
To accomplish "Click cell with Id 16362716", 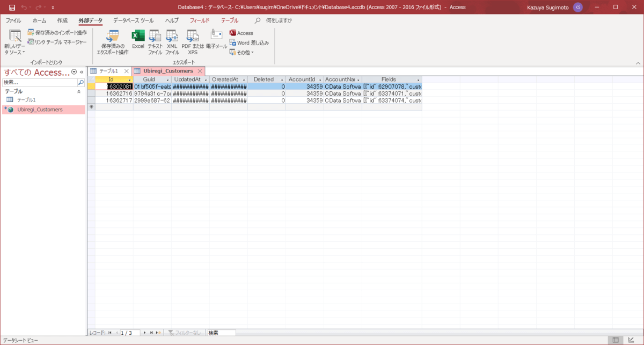I will click(114, 93).
